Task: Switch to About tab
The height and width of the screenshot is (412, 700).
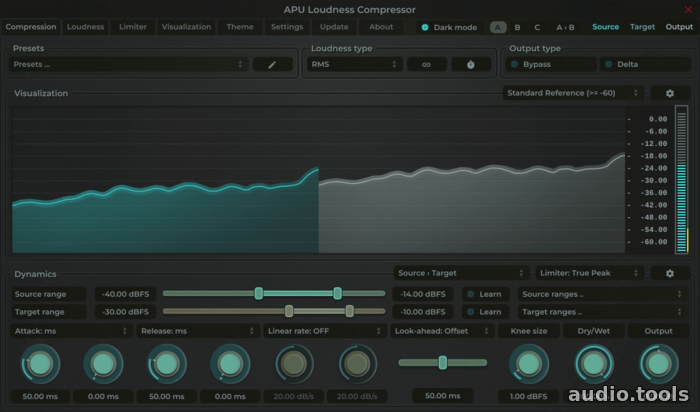Action: (x=381, y=27)
